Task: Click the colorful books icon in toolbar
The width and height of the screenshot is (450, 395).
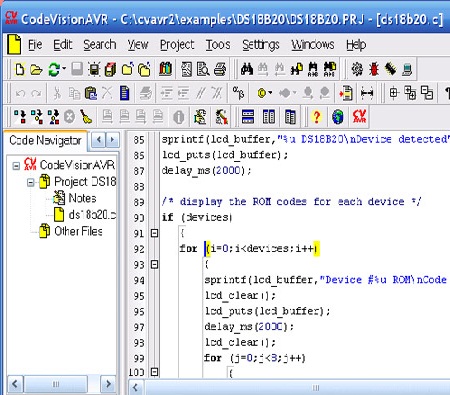Action: point(166,69)
